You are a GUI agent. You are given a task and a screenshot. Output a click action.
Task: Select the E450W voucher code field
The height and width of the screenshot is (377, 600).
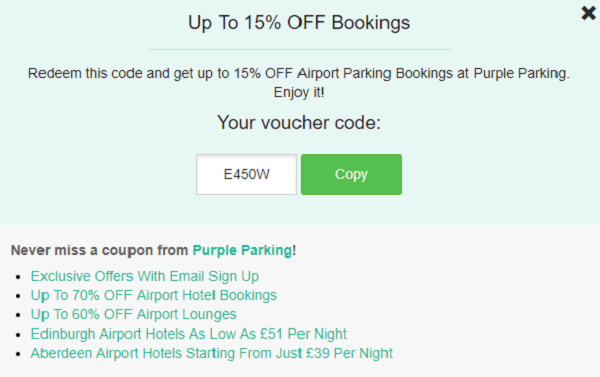(246, 175)
